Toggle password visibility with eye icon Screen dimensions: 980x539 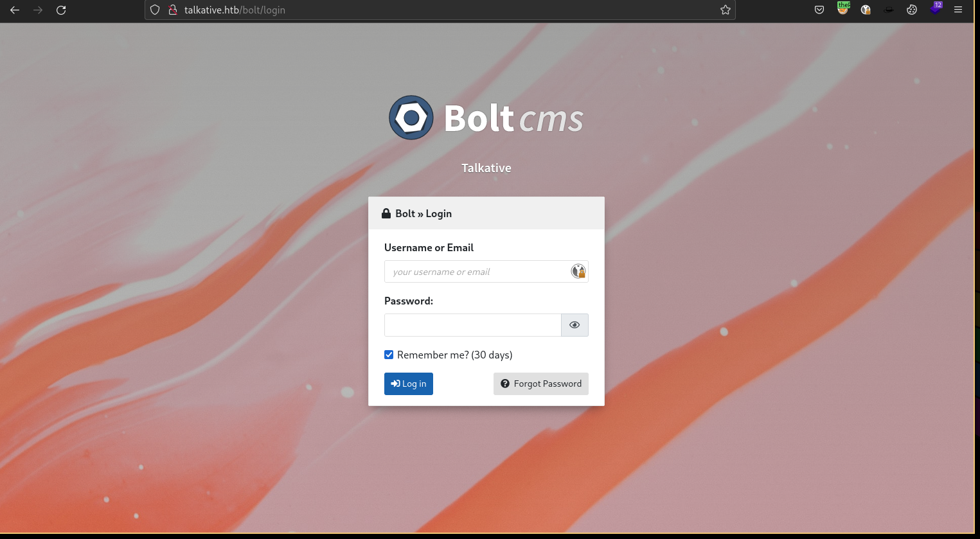coord(575,325)
